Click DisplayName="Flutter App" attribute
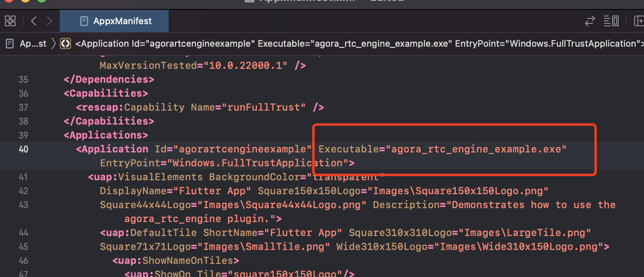Screen dimensions: 644x277 [176, 191]
